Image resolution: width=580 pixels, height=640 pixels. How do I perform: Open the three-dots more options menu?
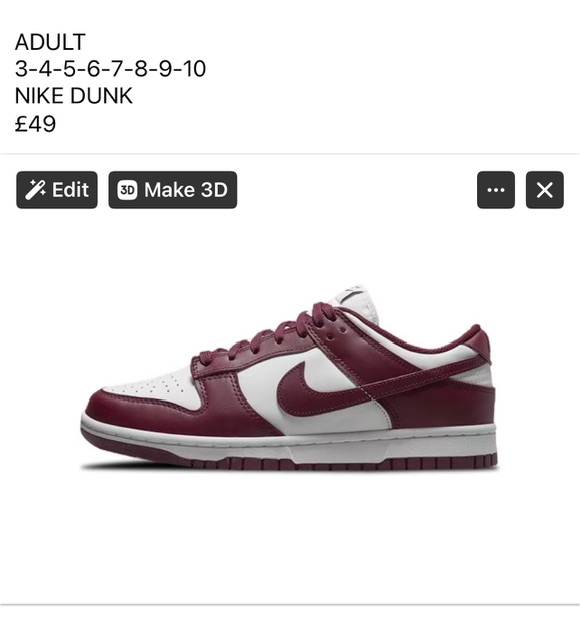496,190
